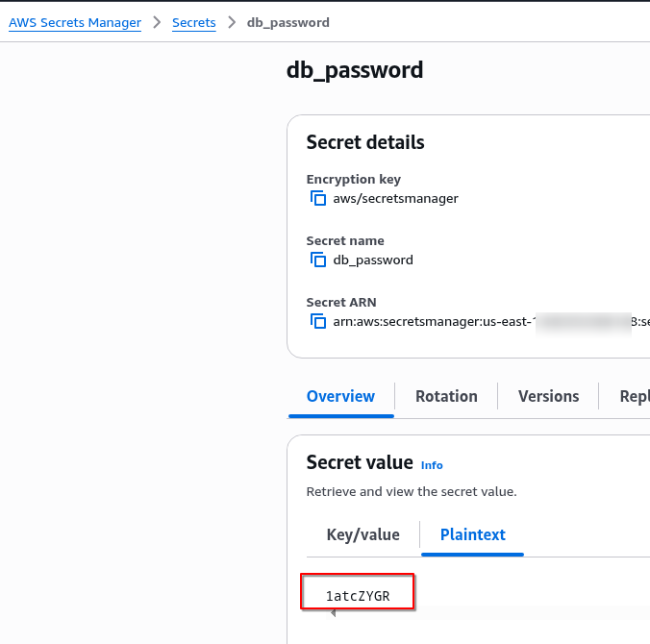Go to AWS Secrets Manager breadcrumb
The width and height of the screenshot is (650, 644).
75,22
